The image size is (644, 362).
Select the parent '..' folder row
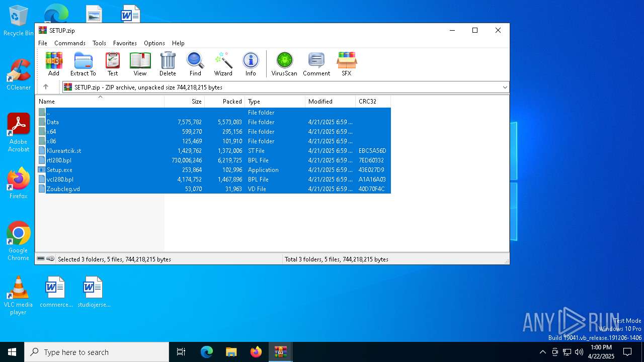click(213, 113)
